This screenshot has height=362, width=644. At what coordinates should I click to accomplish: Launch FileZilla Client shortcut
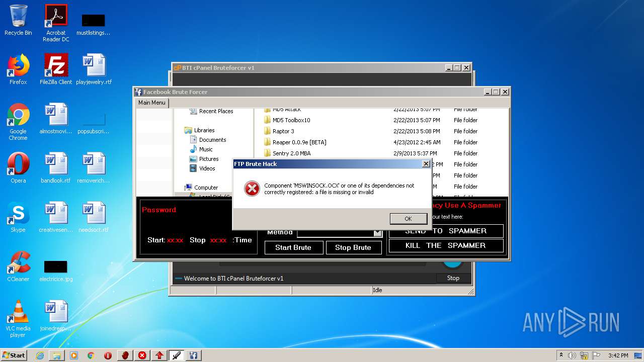tap(56, 69)
